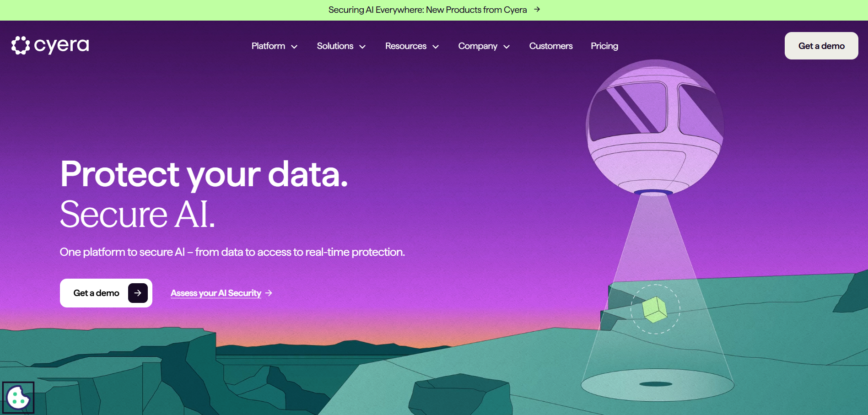Image resolution: width=868 pixels, height=415 pixels.
Task: Expand the Platform chevron
Action: (294, 47)
